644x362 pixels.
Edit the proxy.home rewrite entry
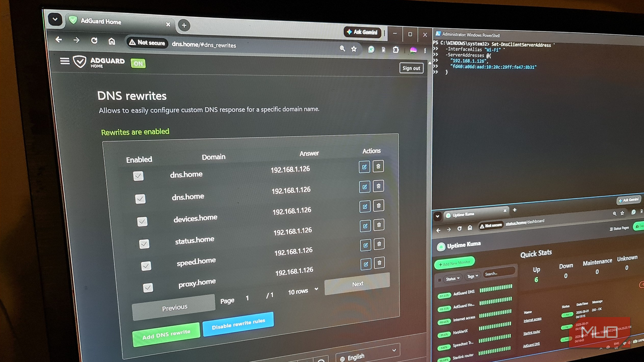[366, 264]
